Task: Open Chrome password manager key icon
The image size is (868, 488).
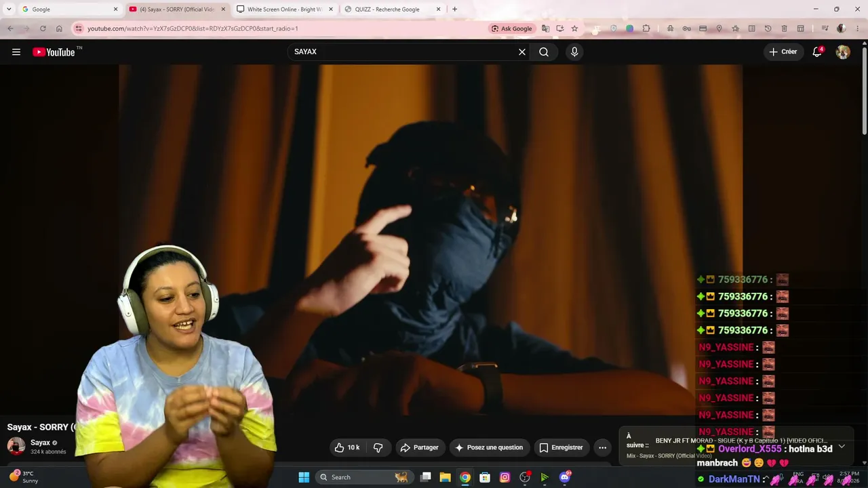Action: (x=686, y=28)
